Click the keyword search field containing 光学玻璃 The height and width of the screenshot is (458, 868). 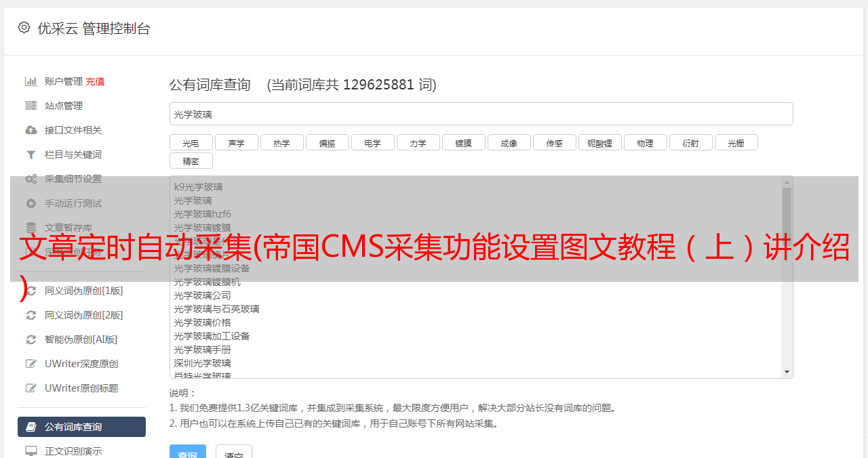point(481,114)
